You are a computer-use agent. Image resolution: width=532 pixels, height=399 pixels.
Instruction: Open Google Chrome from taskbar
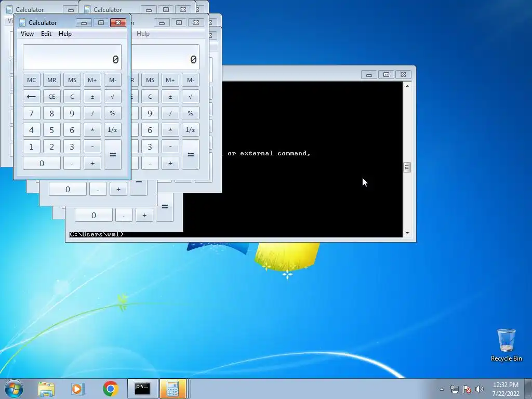110,389
